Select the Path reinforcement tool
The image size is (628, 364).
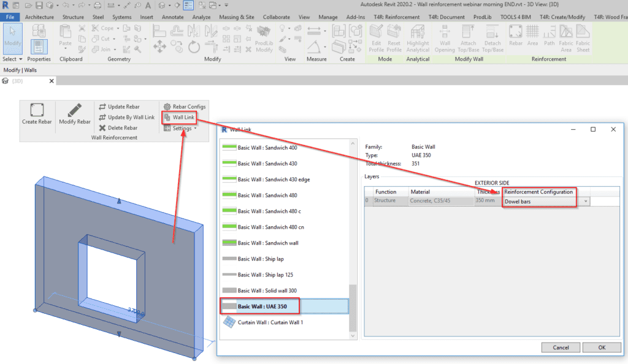coord(549,35)
